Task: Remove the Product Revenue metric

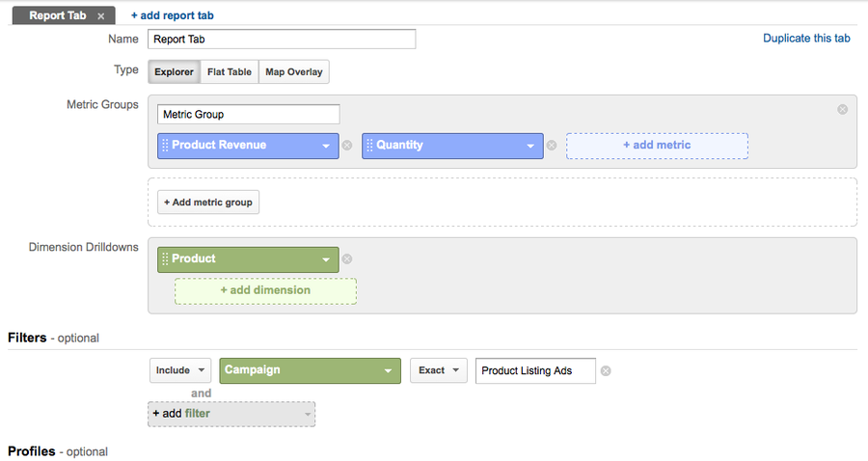Action: [347, 146]
